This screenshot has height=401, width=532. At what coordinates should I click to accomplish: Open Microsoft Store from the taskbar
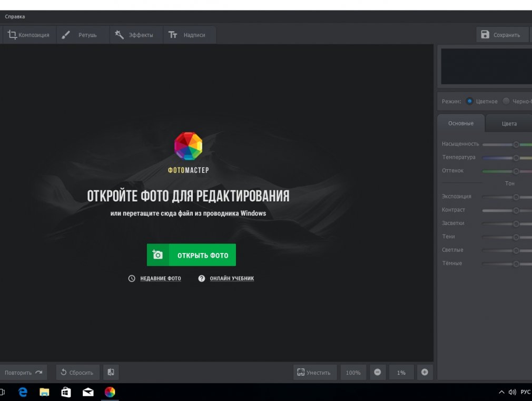click(66, 392)
